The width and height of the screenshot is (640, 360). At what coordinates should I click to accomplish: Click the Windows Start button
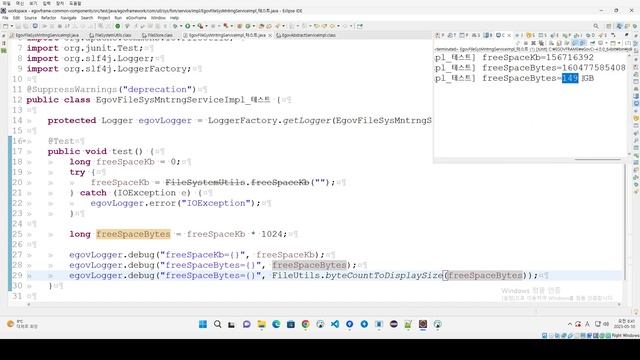[x=203, y=324]
